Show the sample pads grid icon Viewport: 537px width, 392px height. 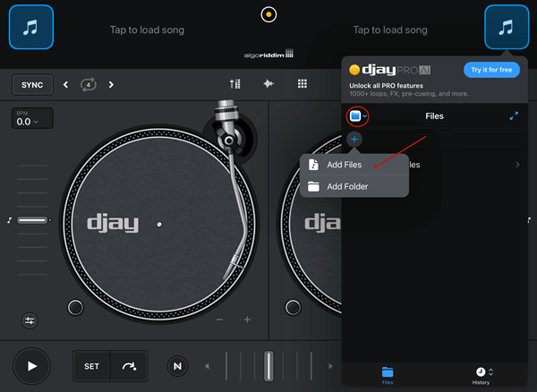(303, 84)
